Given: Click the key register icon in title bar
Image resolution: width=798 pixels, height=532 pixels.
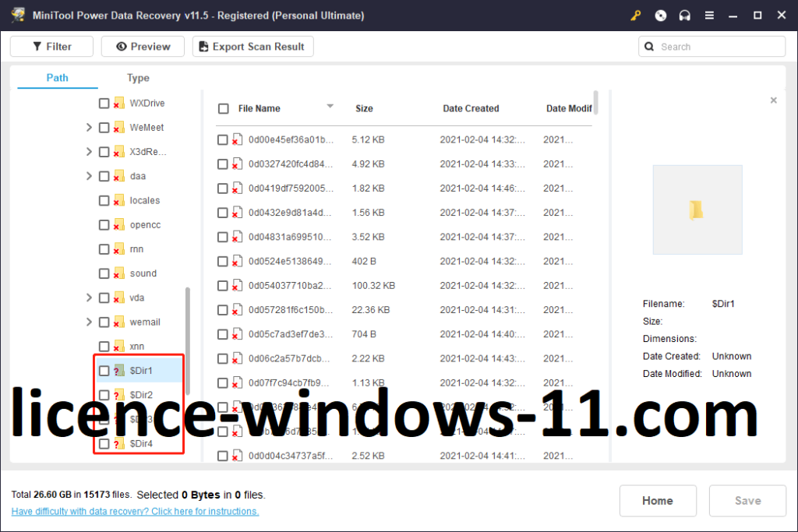Looking at the screenshot, I should (636, 16).
